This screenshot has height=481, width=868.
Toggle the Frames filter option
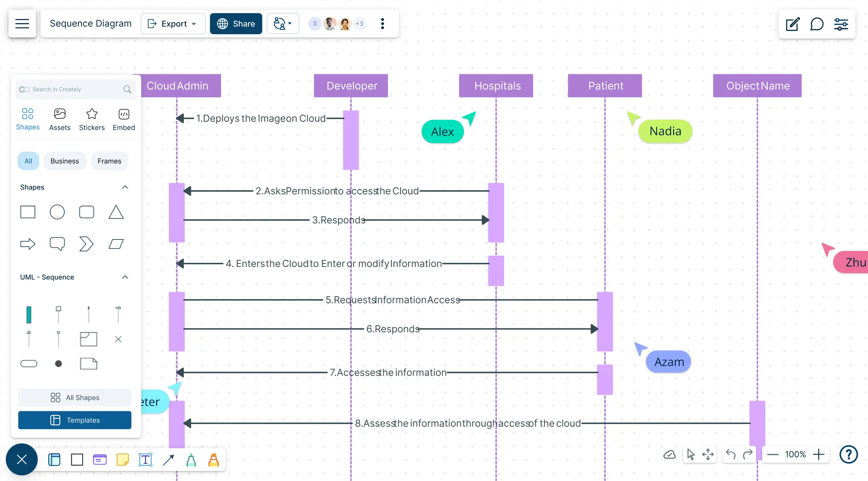pos(109,160)
